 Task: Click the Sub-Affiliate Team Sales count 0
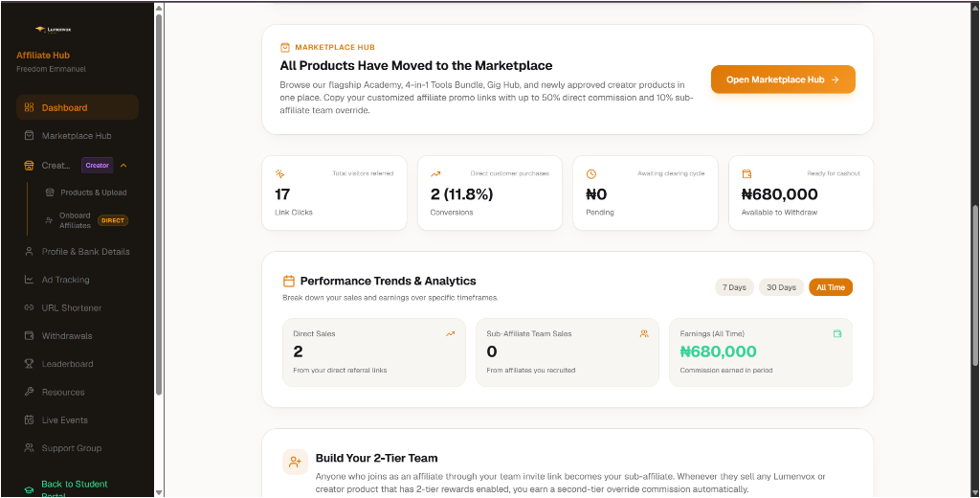[491, 351]
